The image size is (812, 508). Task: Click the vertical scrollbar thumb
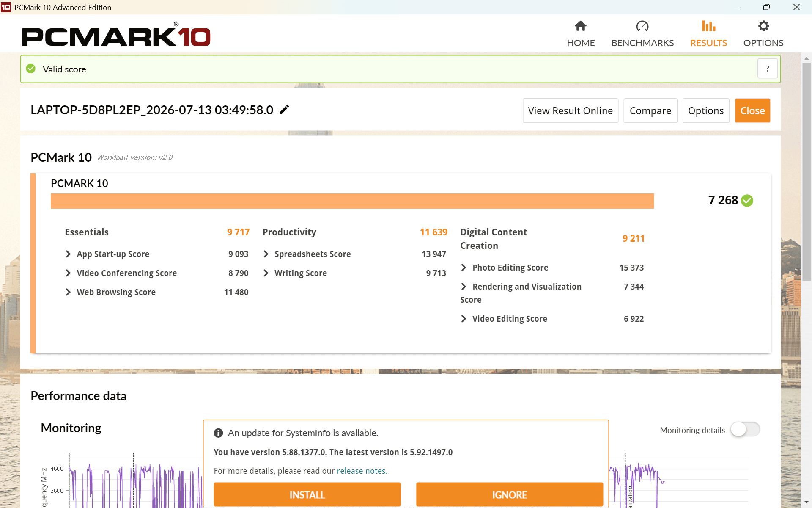pos(807,171)
